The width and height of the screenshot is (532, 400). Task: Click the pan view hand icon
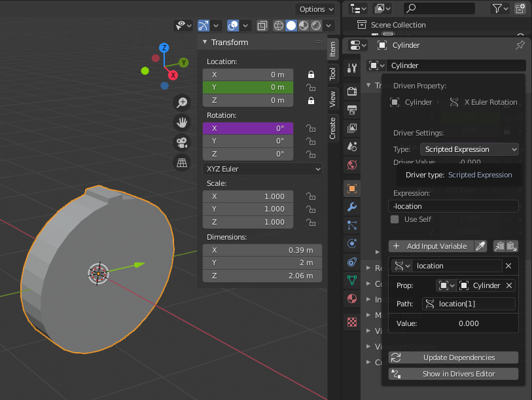182,122
